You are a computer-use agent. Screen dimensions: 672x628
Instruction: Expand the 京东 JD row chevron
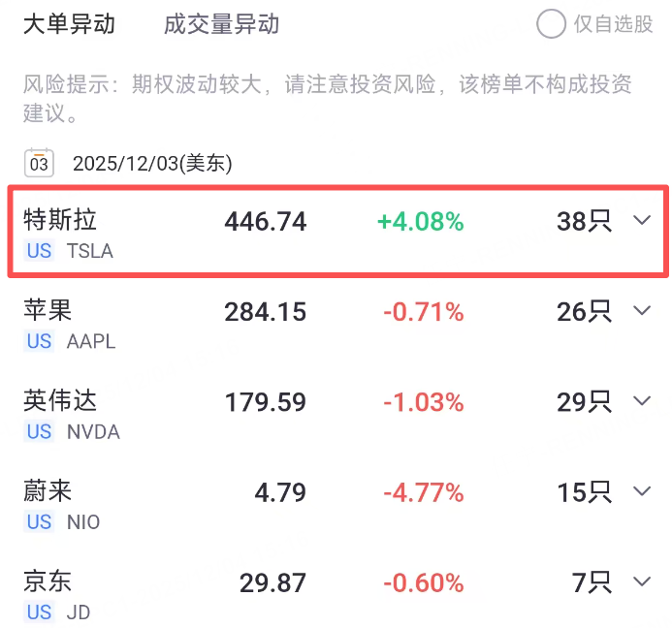pyautogui.click(x=642, y=581)
